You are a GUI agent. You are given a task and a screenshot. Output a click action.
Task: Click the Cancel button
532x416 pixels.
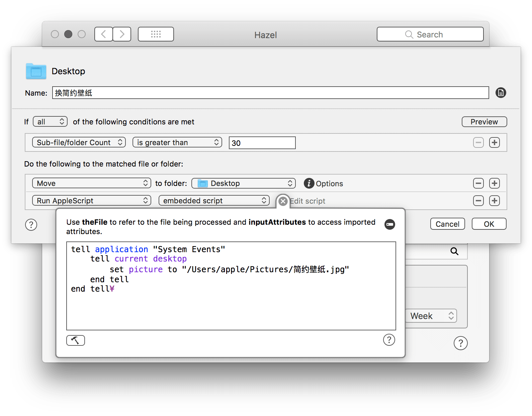447,224
